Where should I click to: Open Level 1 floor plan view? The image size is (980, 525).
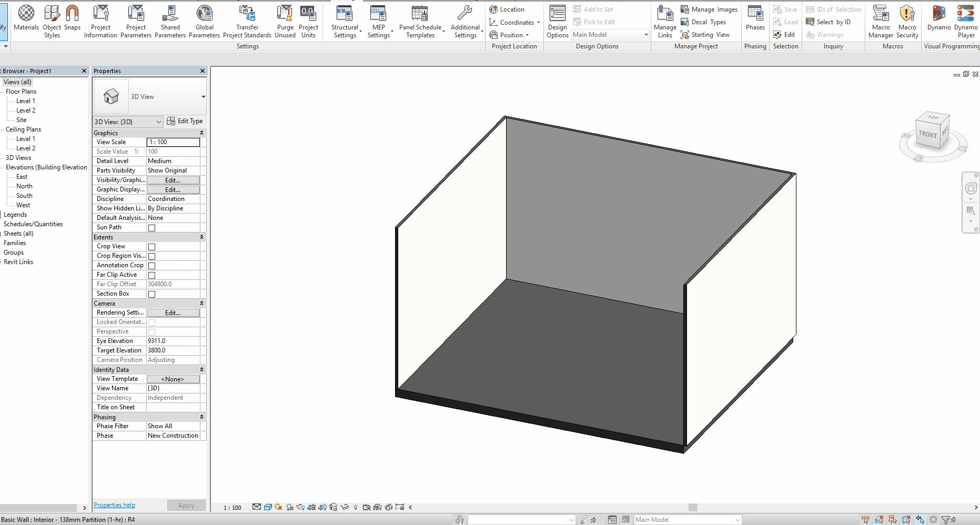[25, 101]
